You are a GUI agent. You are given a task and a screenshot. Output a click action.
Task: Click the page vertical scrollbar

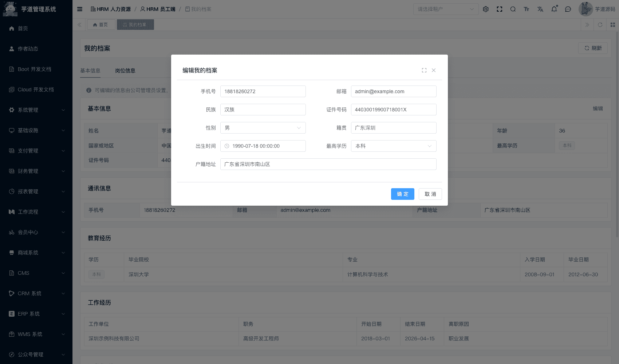point(617,135)
